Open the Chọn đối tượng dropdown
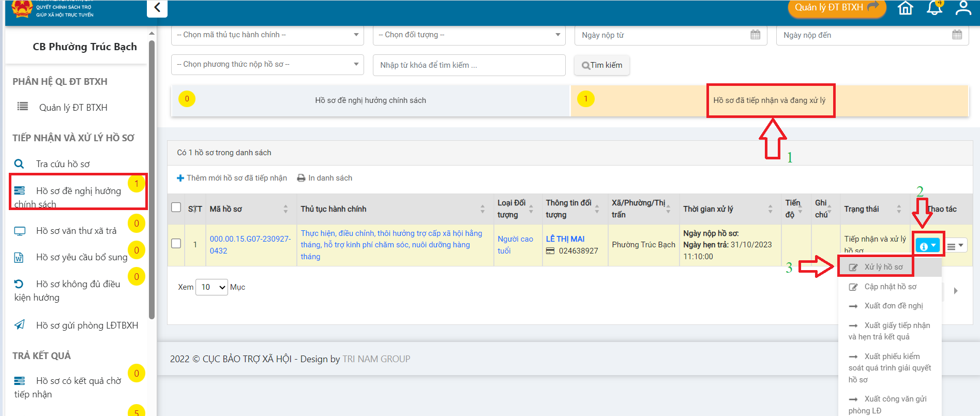 pyautogui.click(x=469, y=35)
